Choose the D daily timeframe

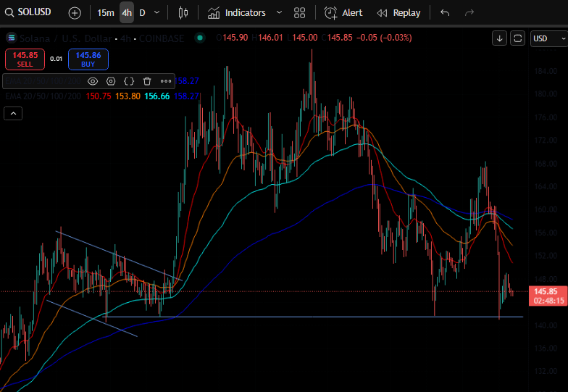(x=142, y=13)
